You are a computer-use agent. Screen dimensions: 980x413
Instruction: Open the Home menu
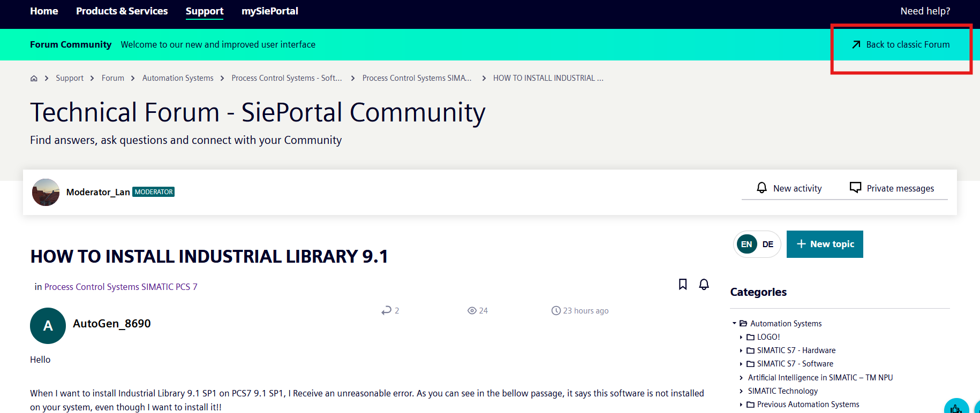pyautogui.click(x=44, y=11)
